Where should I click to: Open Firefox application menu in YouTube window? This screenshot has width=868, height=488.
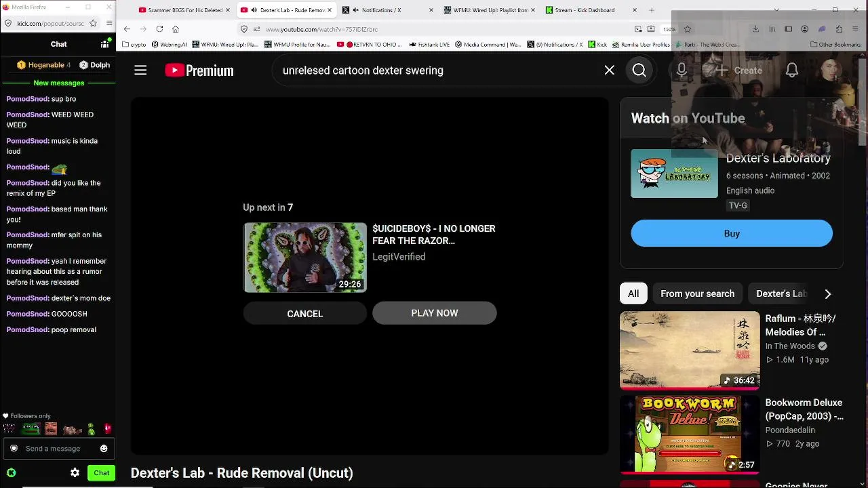[x=856, y=29]
